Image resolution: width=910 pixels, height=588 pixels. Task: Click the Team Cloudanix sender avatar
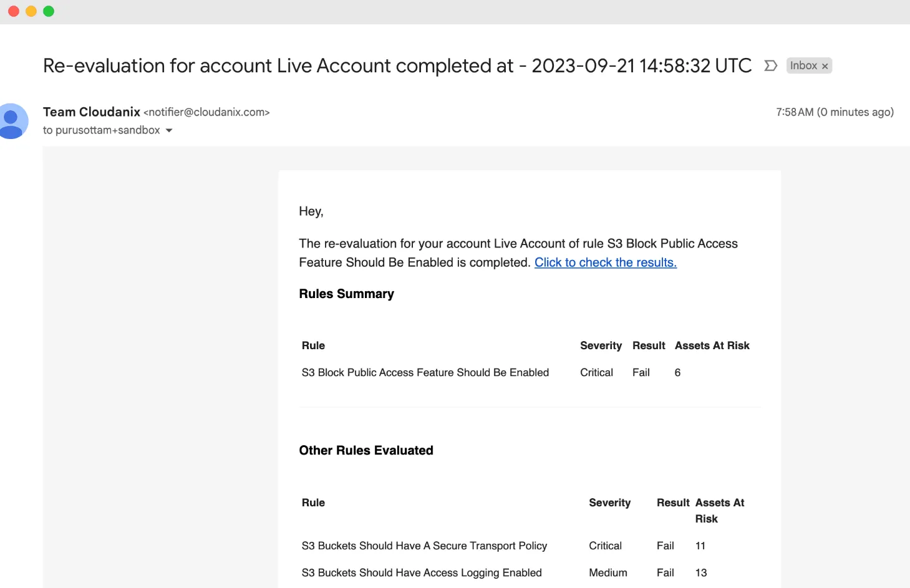(11, 121)
